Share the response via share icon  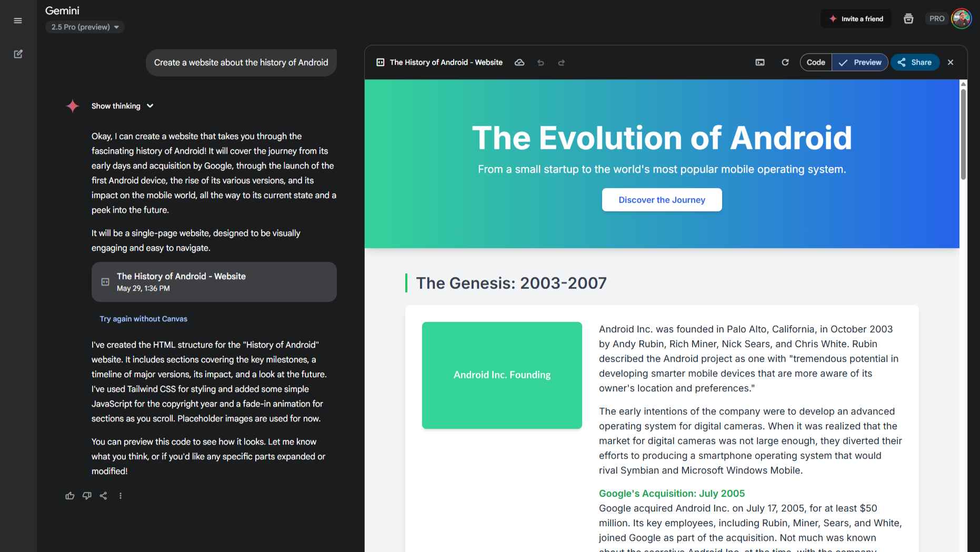click(x=104, y=496)
